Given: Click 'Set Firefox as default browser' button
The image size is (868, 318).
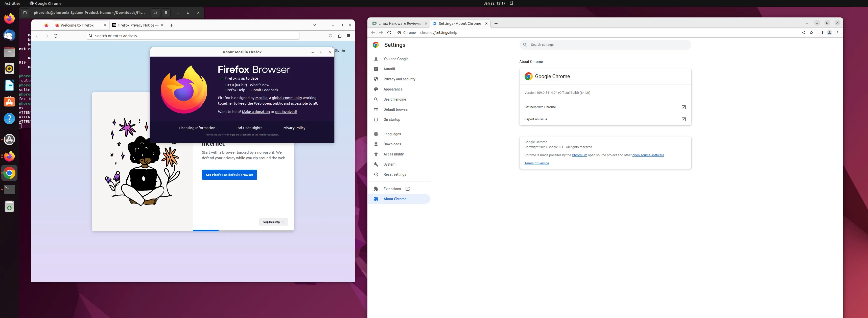Looking at the screenshot, I should pyautogui.click(x=229, y=174).
